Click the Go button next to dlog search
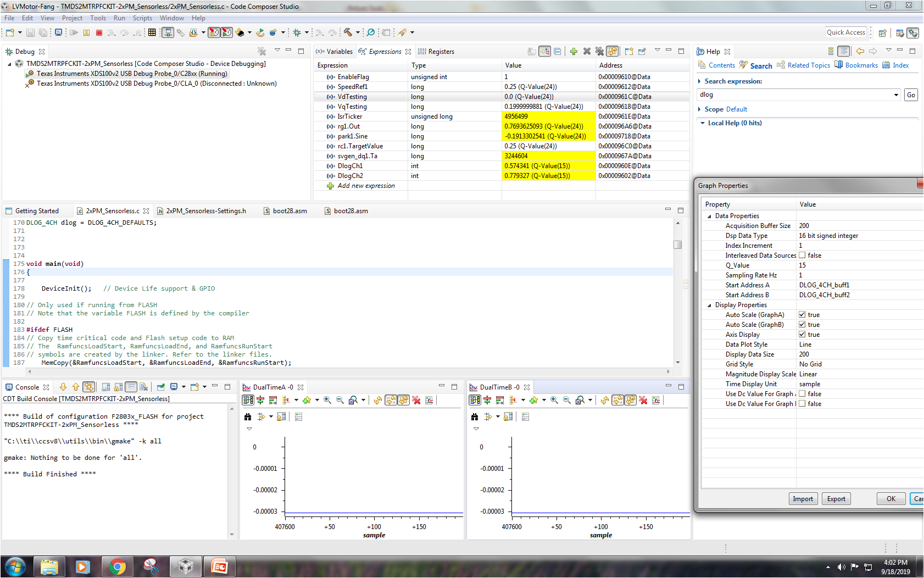 (910, 95)
